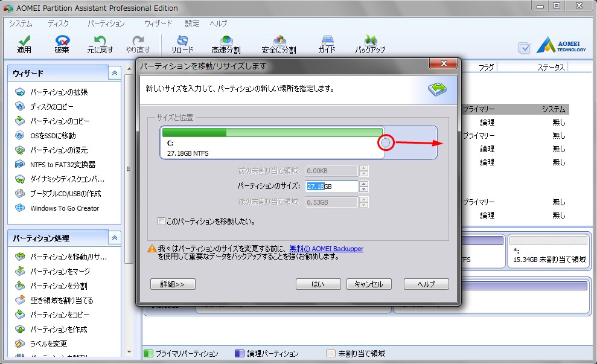
Task: Select the partition size input field
Action: click(332, 187)
